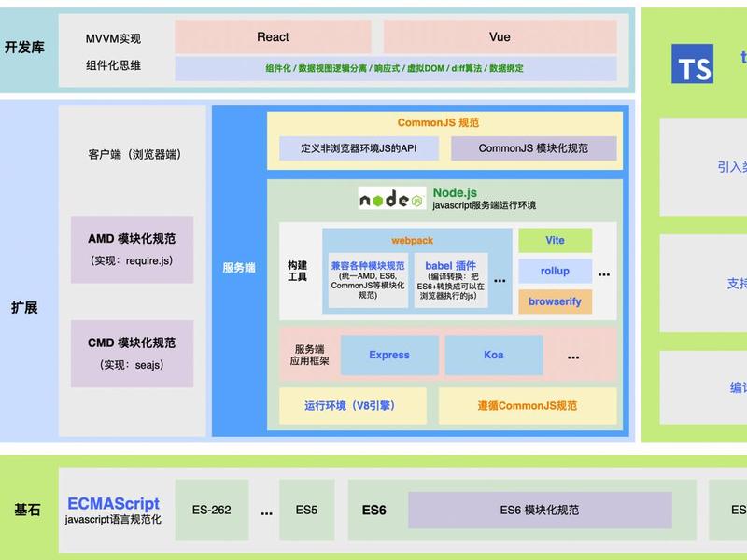Select the 定义非浏览器环境JS的API box
This screenshot has height=560, width=747.
click(x=359, y=148)
